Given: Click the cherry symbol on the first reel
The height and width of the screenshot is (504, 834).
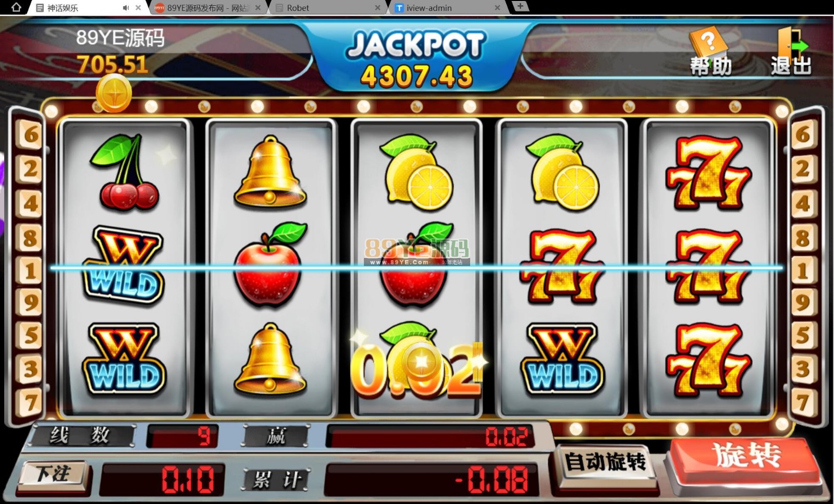Looking at the screenshot, I should [x=125, y=172].
